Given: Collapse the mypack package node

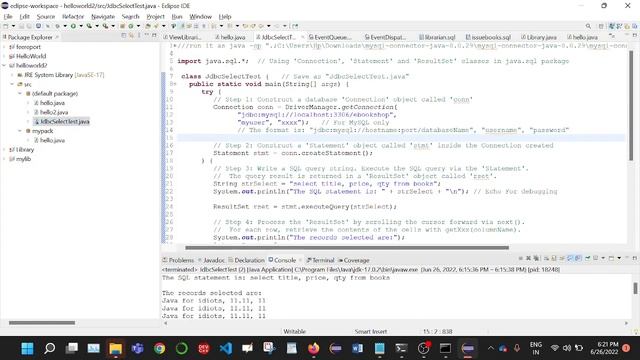Looking at the screenshot, I should (x=20, y=131).
